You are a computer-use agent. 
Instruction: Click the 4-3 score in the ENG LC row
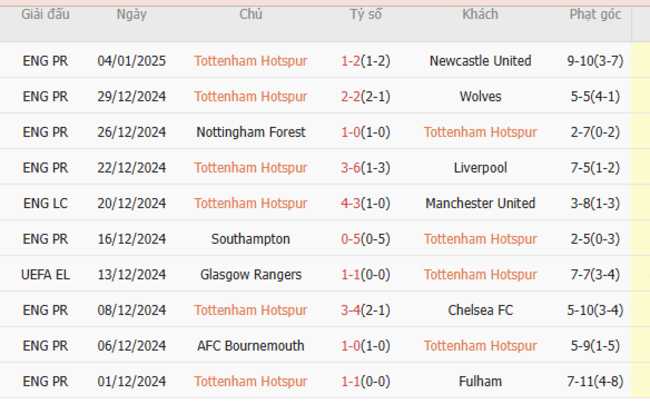coord(351,203)
